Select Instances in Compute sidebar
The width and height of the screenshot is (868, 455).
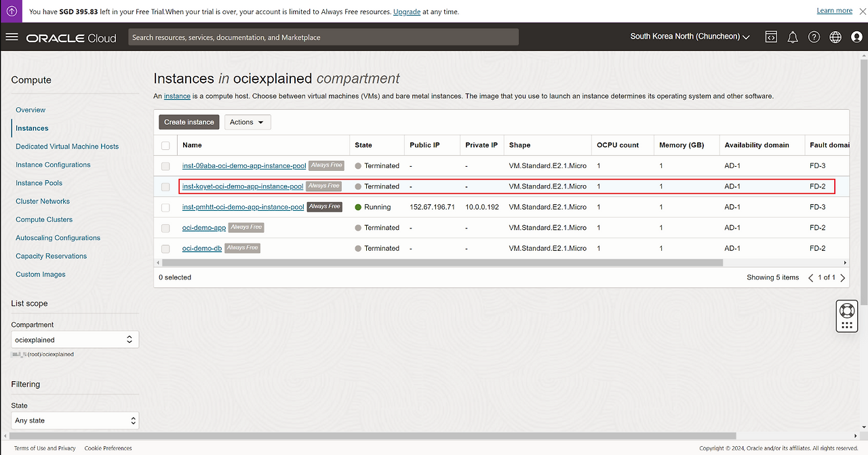click(32, 128)
